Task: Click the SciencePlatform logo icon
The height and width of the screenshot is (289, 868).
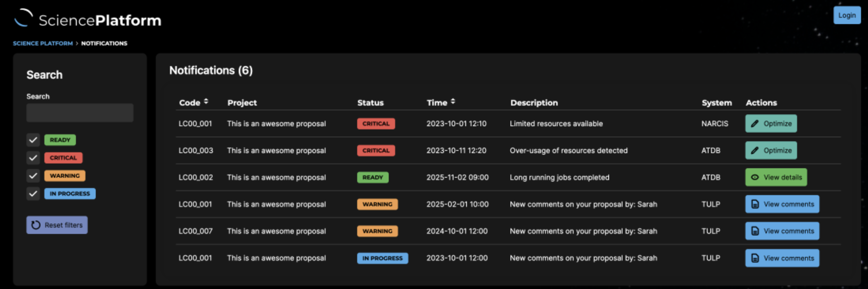Action: (23, 18)
